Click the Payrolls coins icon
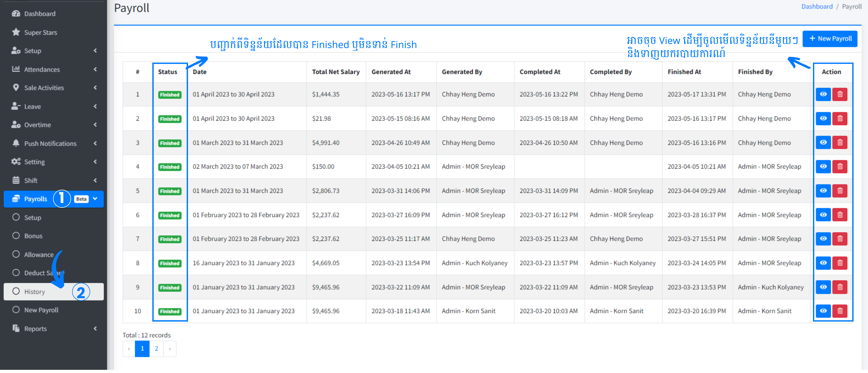The height and width of the screenshot is (373, 868). point(16,199)
